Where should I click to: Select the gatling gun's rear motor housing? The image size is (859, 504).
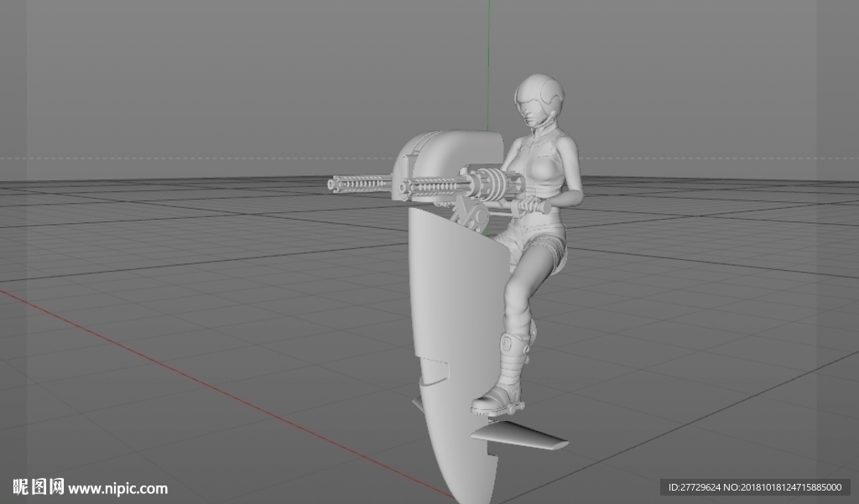494,184
